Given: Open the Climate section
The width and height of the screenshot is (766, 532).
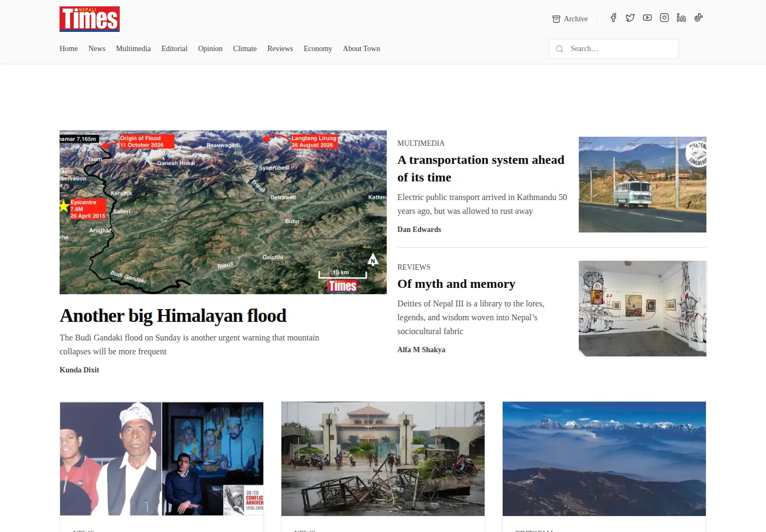Looking at the screenshot, I should [245, 48].
